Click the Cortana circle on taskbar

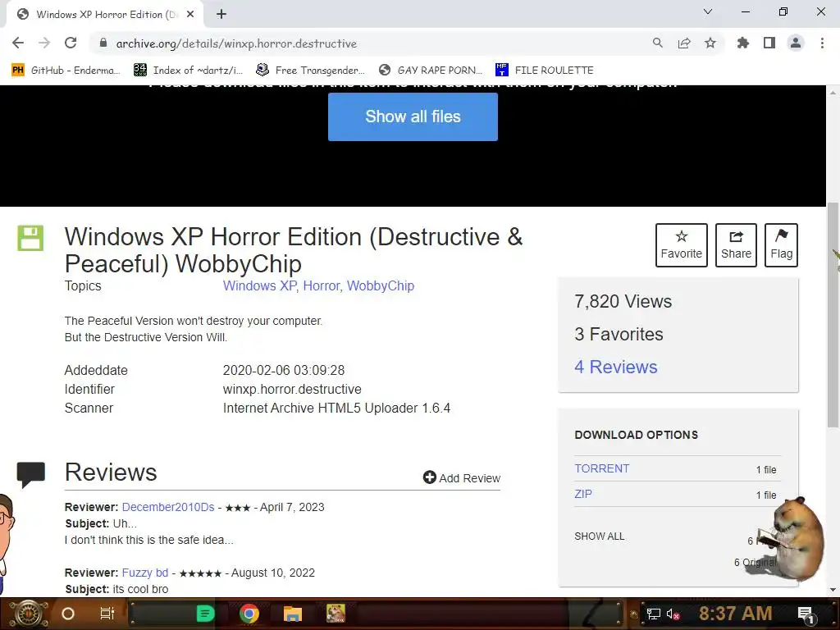(68, 614)
